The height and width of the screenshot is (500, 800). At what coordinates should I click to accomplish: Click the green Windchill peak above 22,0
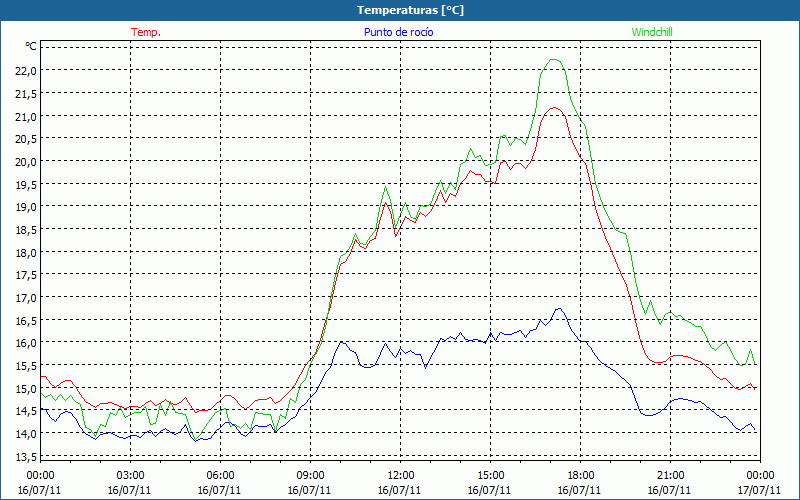[554, 60]
